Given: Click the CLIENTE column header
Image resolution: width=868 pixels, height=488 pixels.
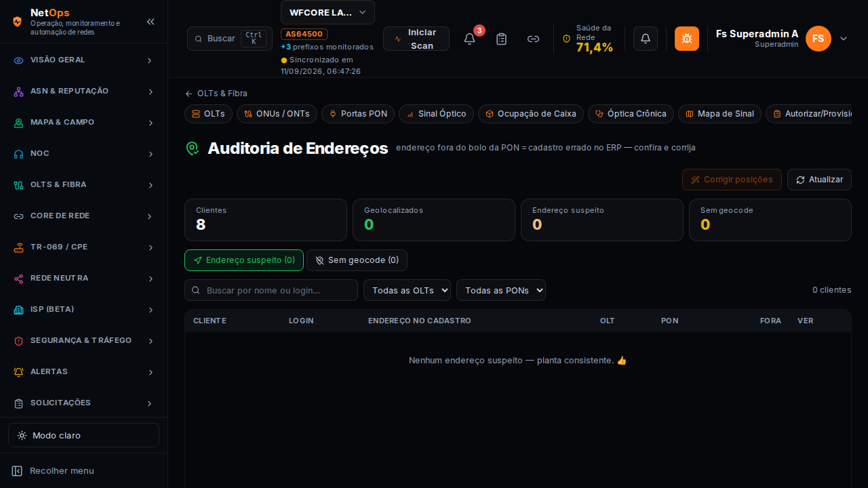Looking at the screenshot, I should click(x=210, y=321).
